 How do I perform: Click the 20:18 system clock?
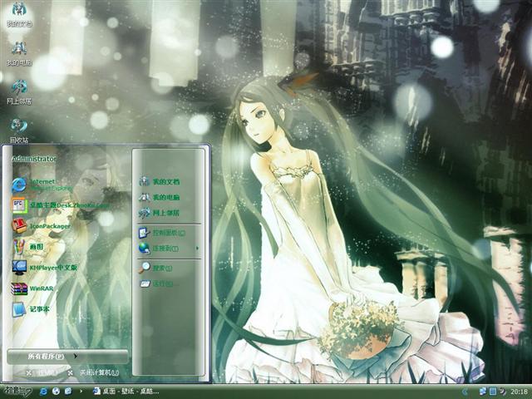pyautogui.click(x=519, y=392)
